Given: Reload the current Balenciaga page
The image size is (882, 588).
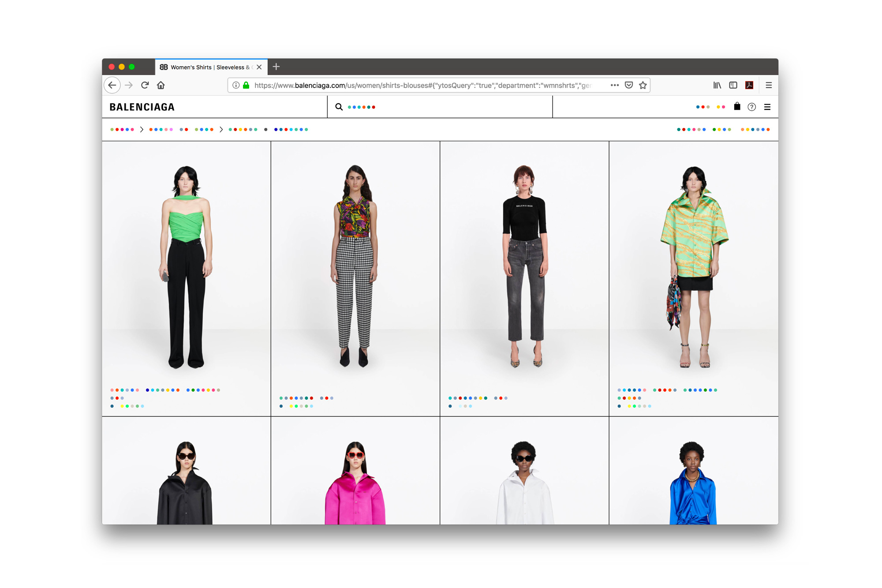Looking at the screenshot, I should click(145, 85).
